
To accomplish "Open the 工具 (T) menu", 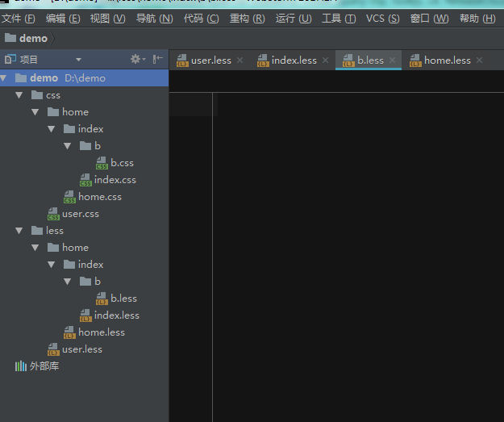I will click(339, 19).
